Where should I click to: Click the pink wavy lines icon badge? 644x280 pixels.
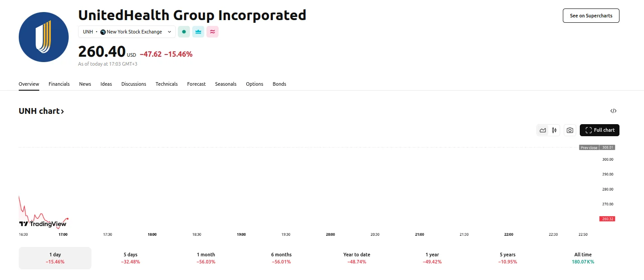[x=212, y=32]
